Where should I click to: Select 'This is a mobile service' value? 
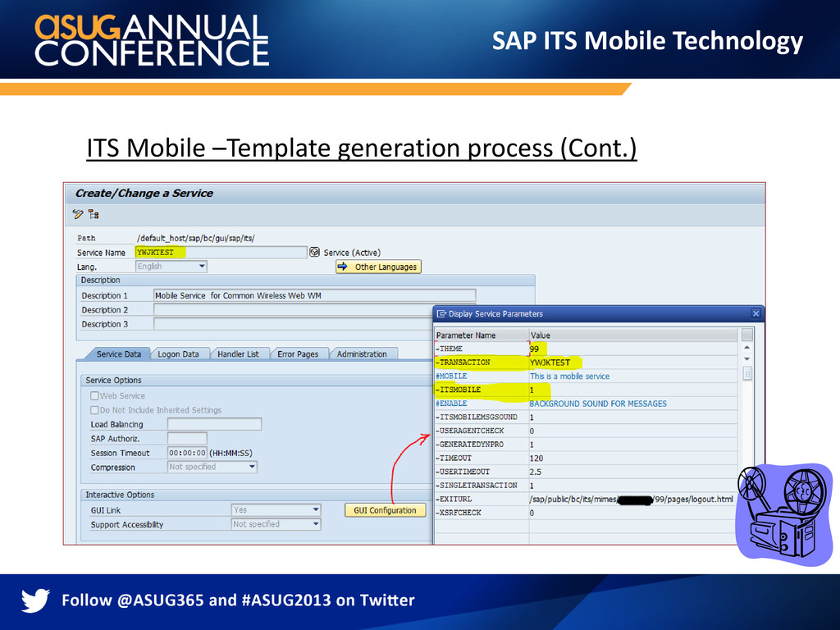pyautogui.click(x=633, y=376)
